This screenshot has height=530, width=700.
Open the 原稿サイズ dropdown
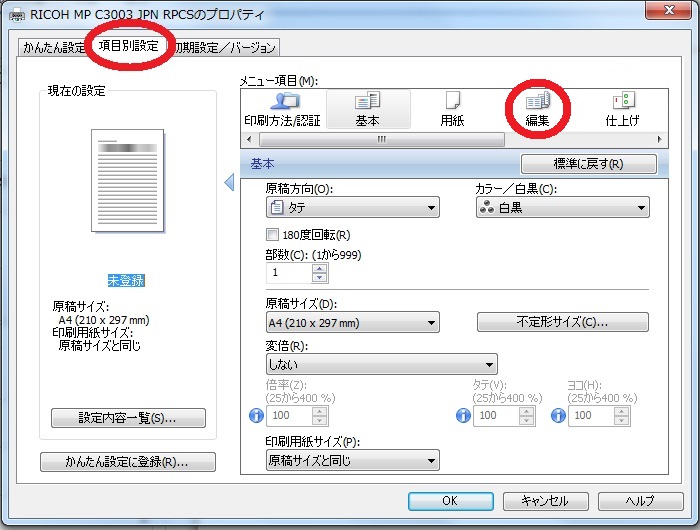(353, 322)
